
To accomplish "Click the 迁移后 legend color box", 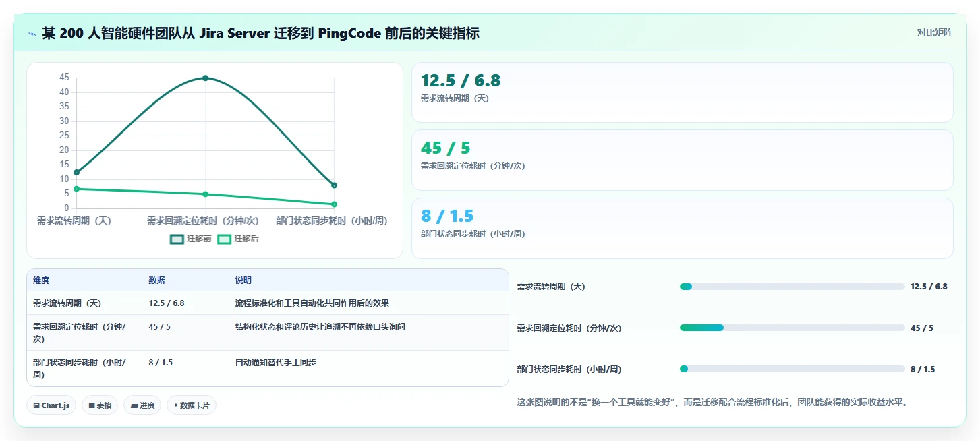I will click(x=224, y=239).
